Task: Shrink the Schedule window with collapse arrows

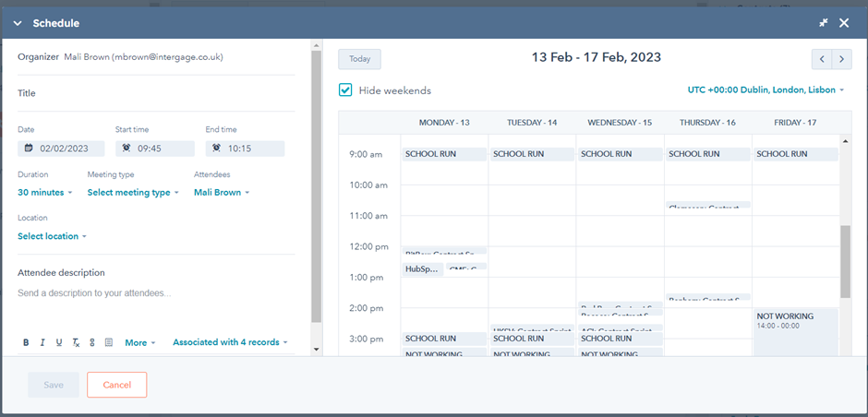Action: 824,23
